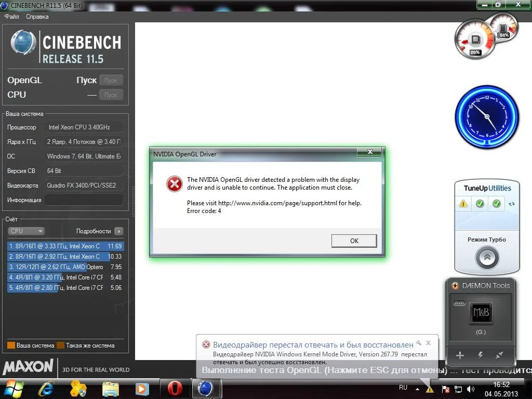This screenshot has width=532, height=399.
Task: Click OK in the NVIDIA OpenGL Driver dialog
Action: [354, 241]
